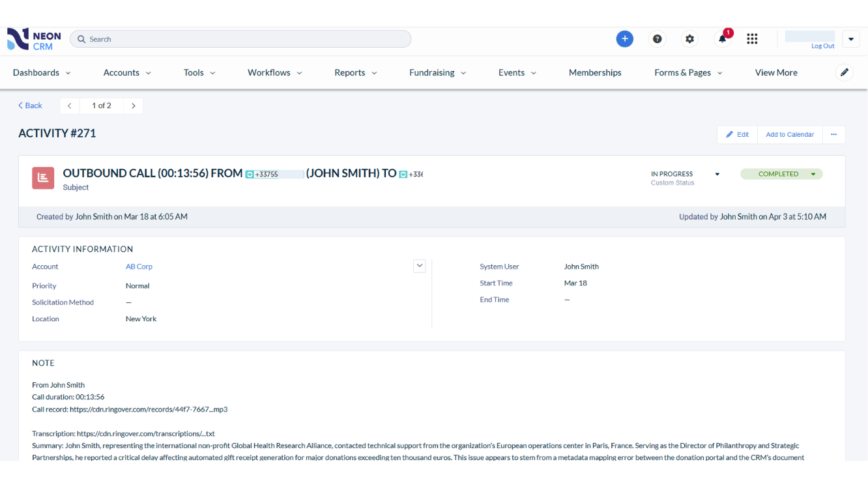
Task: Click the Edit button for Activity 271
Action: pos(736,134)
